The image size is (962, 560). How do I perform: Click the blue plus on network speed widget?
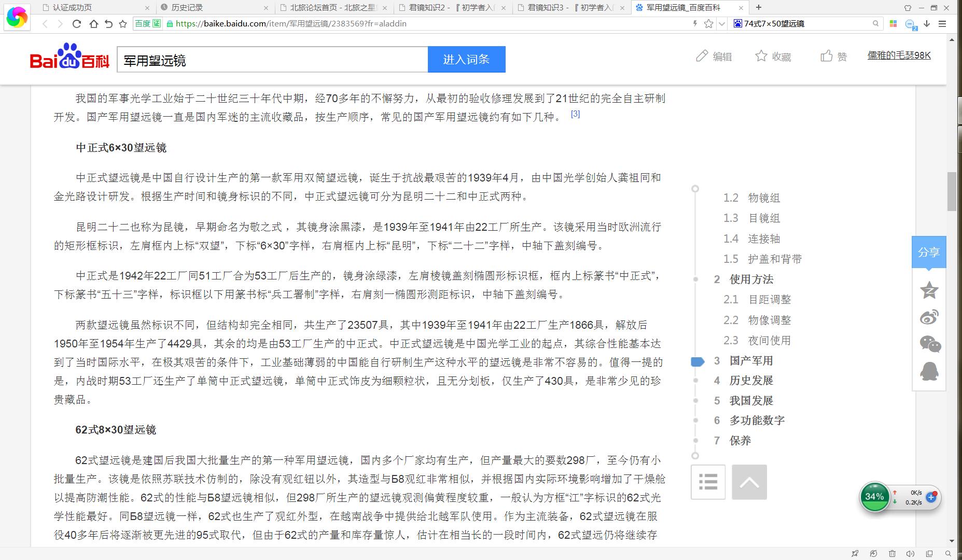(x=931, y=497)
